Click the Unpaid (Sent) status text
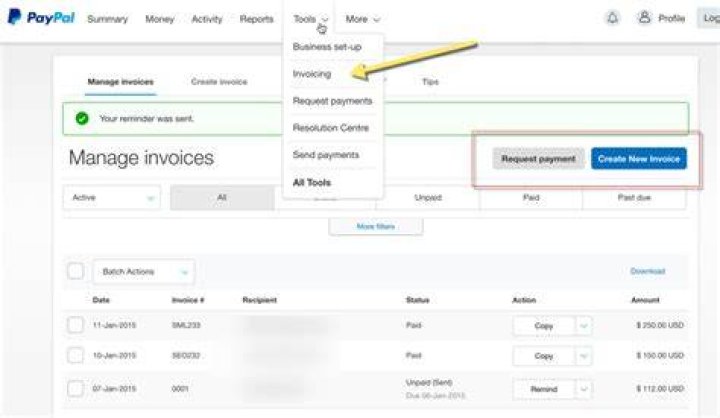720x418 pixels. click(429, 382)
